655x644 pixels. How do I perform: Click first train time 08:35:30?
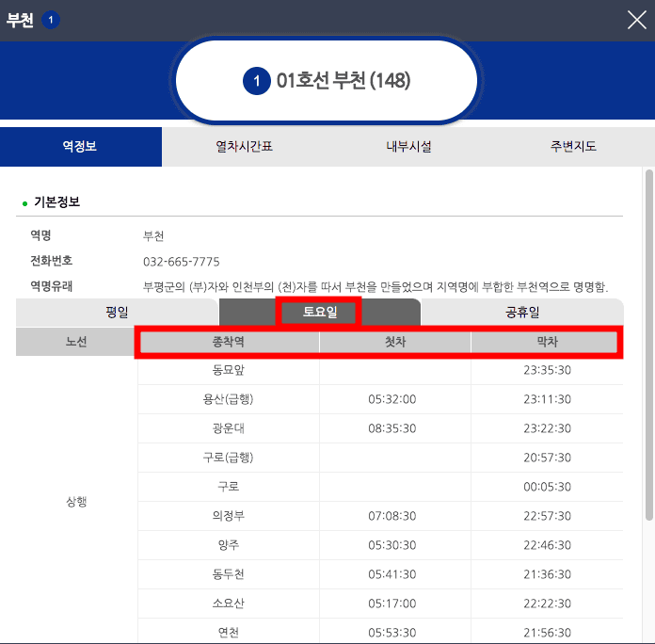391,428
